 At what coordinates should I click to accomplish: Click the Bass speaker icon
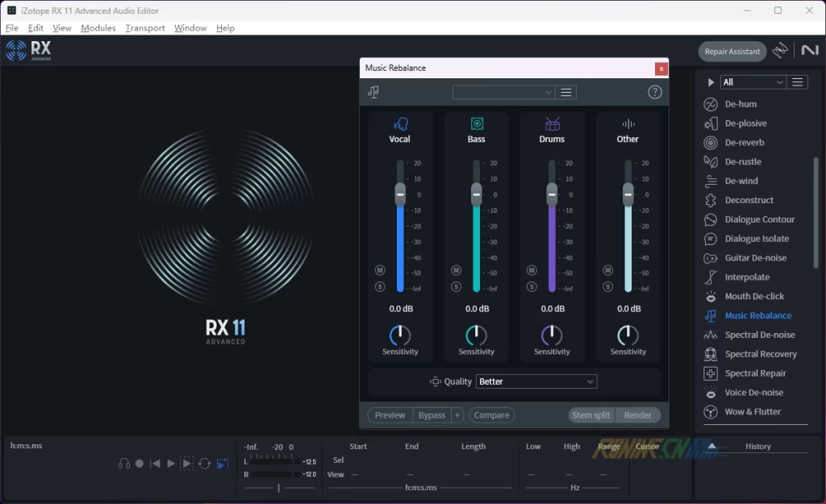click(x=477, y=123)
